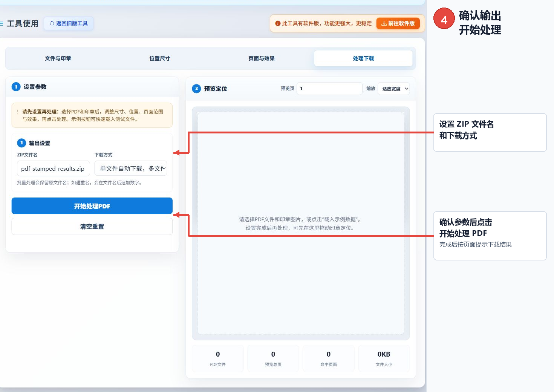Click the 请先设置再处理 notice text
The height and width of the screenshot is (392, 554).
point(92,115)
